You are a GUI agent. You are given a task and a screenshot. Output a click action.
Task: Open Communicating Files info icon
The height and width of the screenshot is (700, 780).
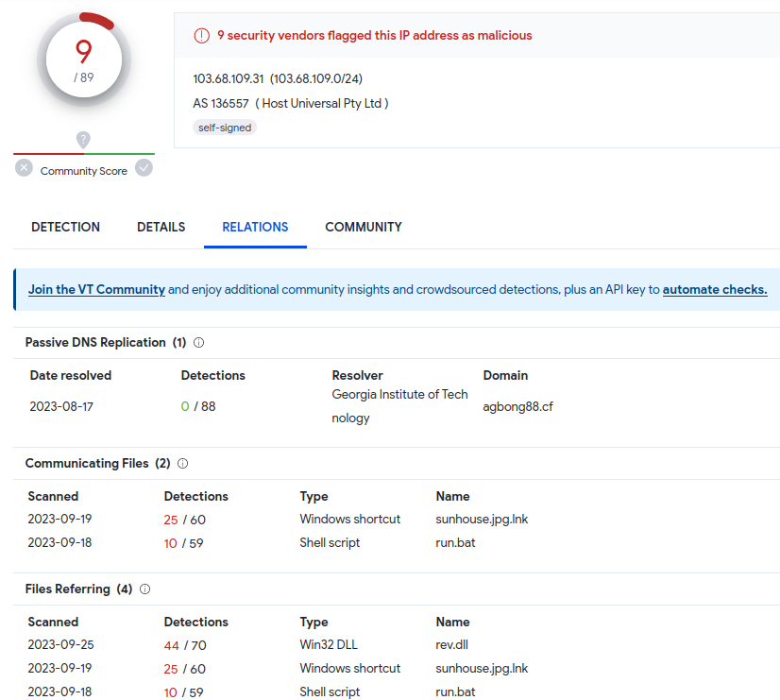pos(182,464)
